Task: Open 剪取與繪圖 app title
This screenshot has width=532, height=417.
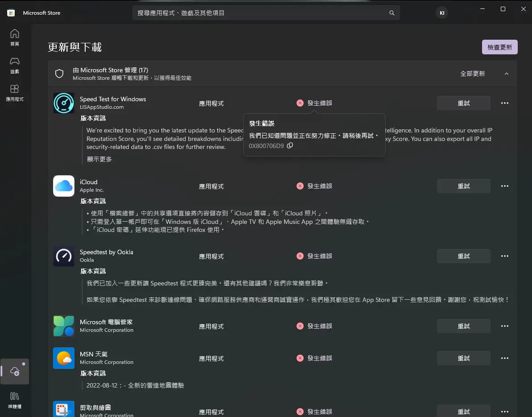Action: [95, 408]
